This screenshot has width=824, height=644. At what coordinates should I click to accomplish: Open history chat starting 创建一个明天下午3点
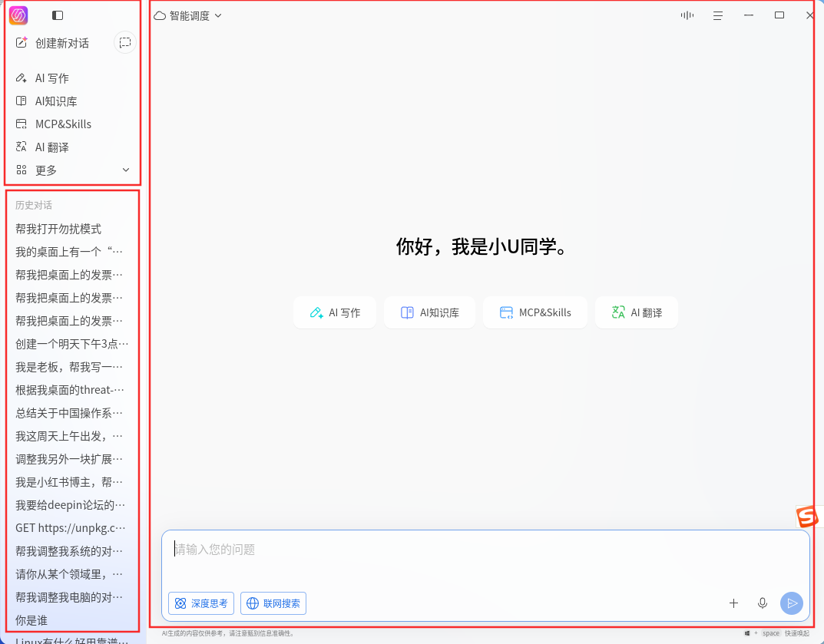point(72,344)
